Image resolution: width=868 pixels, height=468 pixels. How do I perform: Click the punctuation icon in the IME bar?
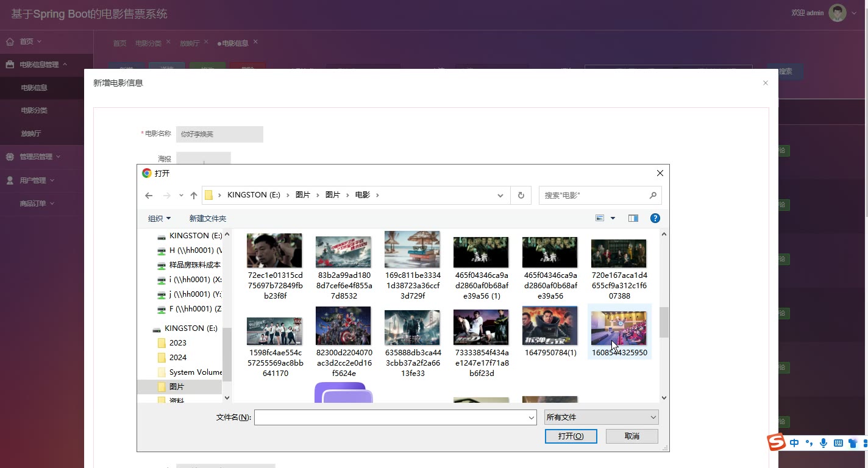(x=809, y=443)
